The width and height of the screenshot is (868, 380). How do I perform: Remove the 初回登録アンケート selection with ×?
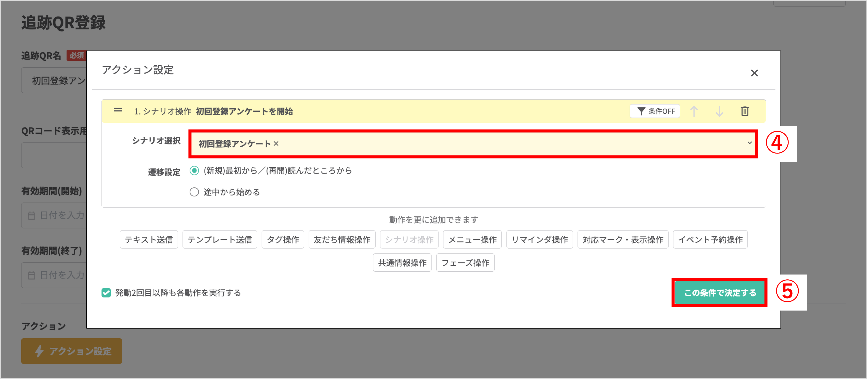[x=276, y=144]
